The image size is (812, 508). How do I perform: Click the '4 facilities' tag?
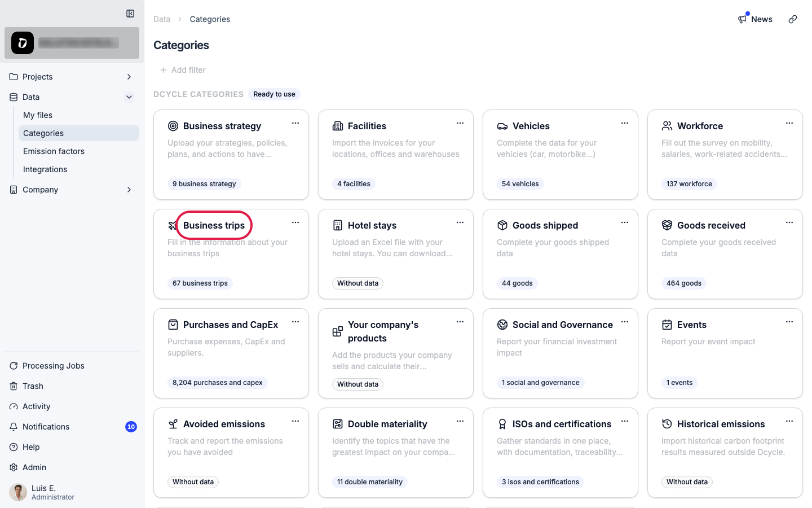pos(354,184)
